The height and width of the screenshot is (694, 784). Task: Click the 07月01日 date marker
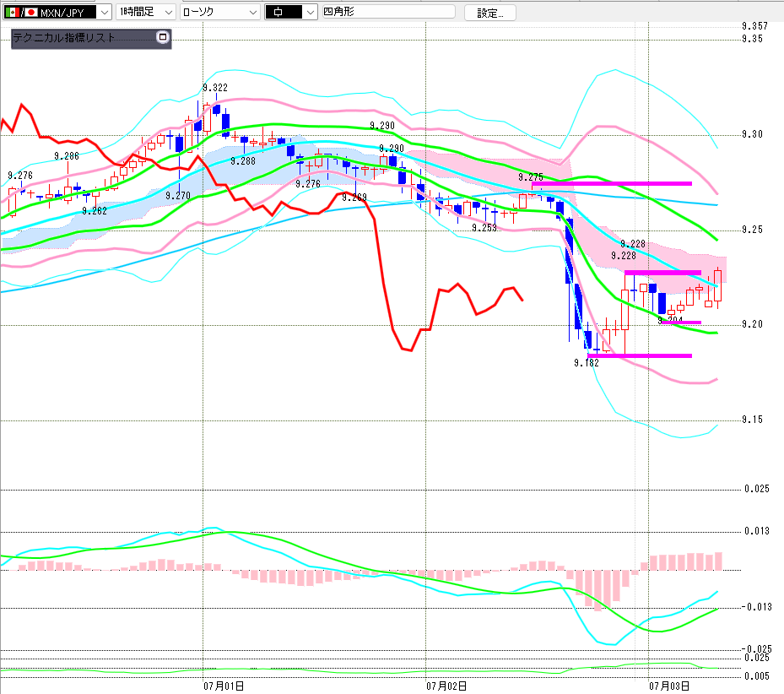pos(224,686)
